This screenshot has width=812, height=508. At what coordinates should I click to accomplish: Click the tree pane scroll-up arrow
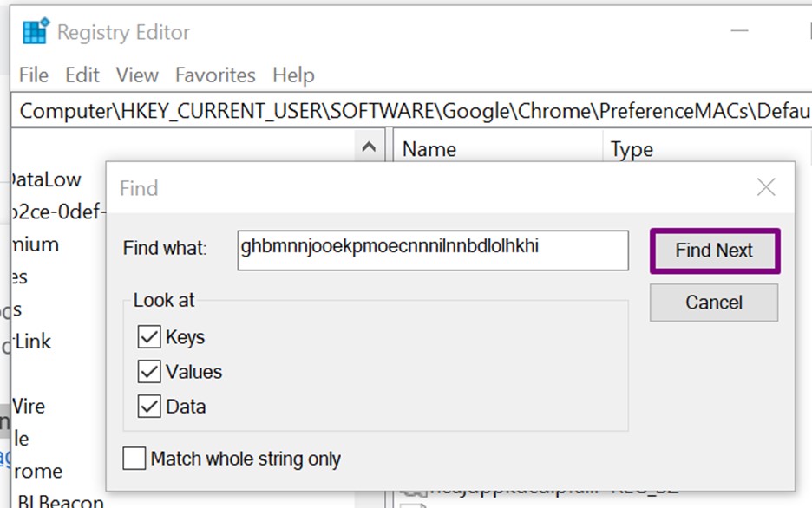(369, 148)
